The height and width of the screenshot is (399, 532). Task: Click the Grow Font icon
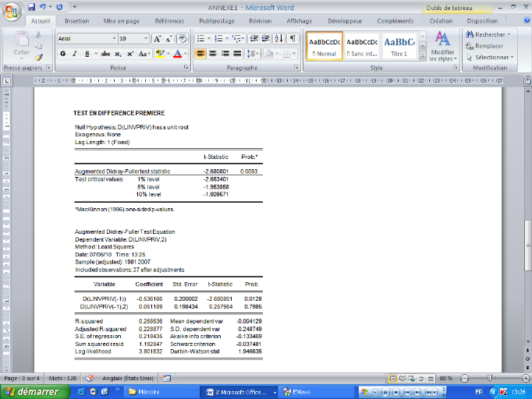click(x=158, y=38)
